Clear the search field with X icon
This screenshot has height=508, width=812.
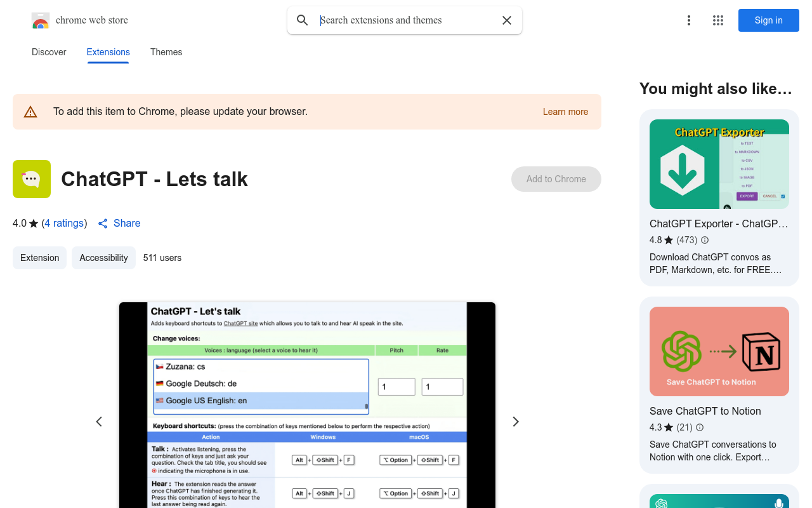[507, 20]
